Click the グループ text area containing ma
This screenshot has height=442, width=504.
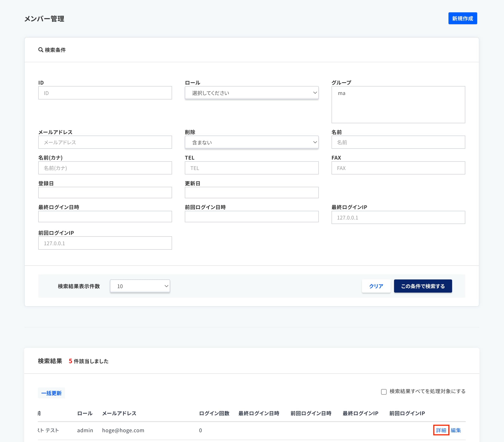click(x=398, y=105)
